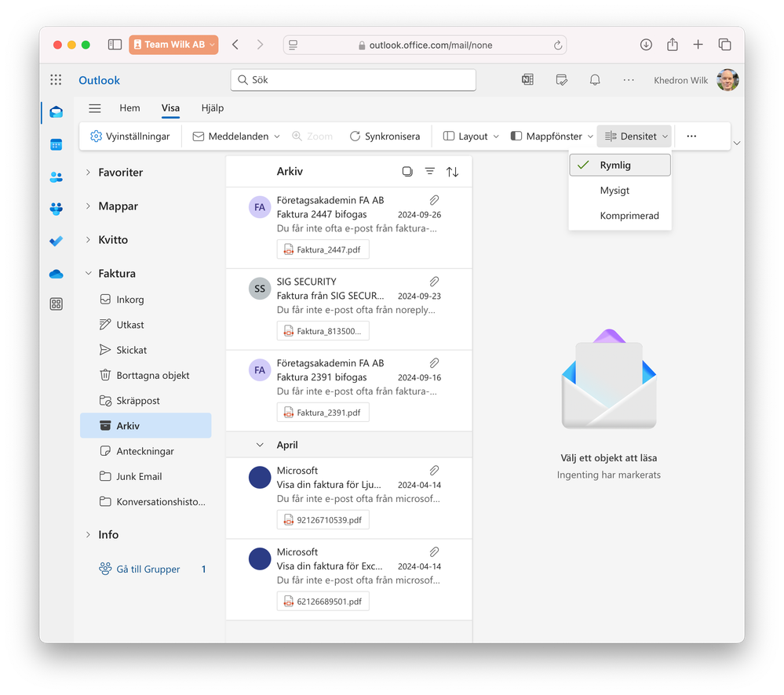Viewport: 784px width, 695px height.
Task: Toggle the select-all icon in Arkiv header
Action: tap(407, 171)
